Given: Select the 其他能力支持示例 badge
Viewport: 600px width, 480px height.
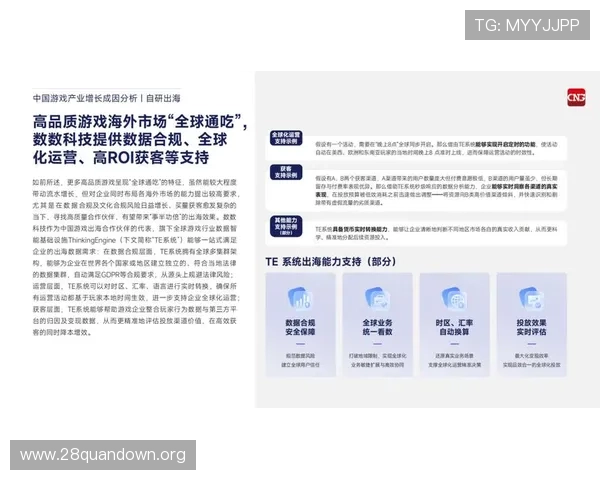Looking at the screenshot, I should click(286, 226).
